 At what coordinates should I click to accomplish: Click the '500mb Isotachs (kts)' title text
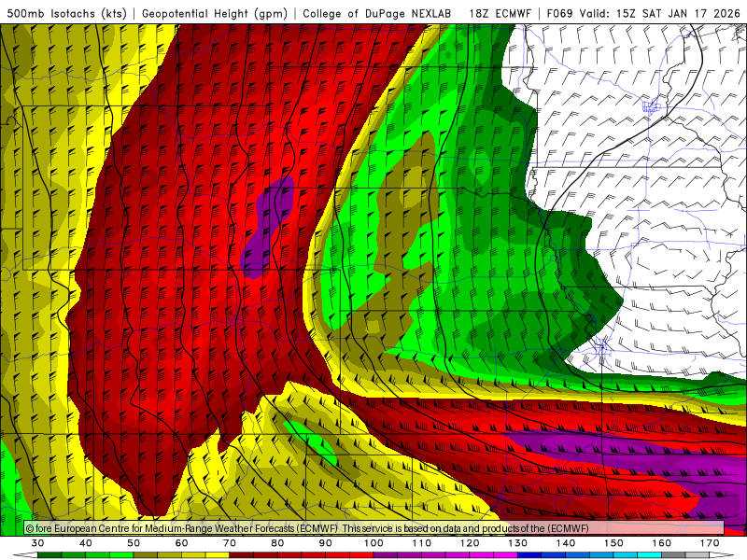coord(66,13)
